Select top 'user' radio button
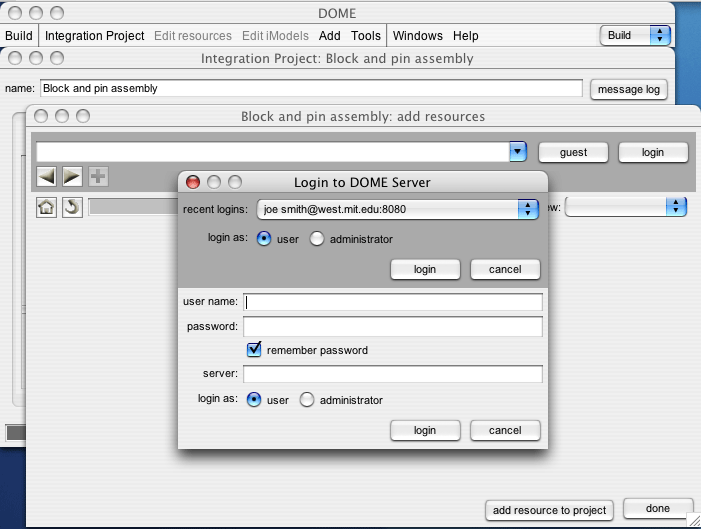Image resolution: width=701 pixels, height=529 pixels. [x=264, y=238]
